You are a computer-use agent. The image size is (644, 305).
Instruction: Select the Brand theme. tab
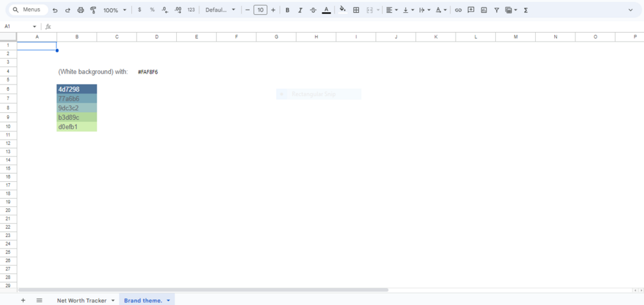(x=143, y=301)
